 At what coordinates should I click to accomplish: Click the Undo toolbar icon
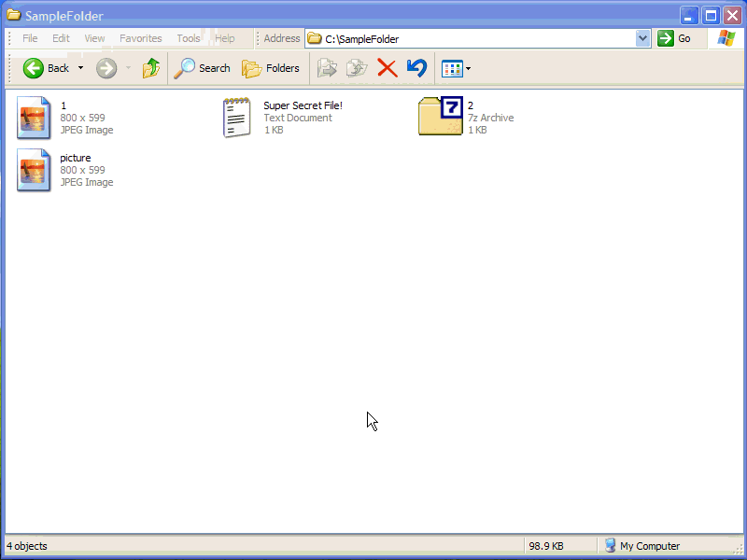416,67
